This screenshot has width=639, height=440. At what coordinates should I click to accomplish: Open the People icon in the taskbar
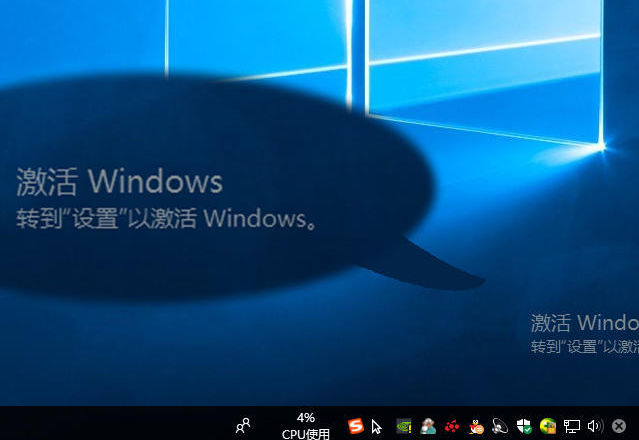click(243, 426)
